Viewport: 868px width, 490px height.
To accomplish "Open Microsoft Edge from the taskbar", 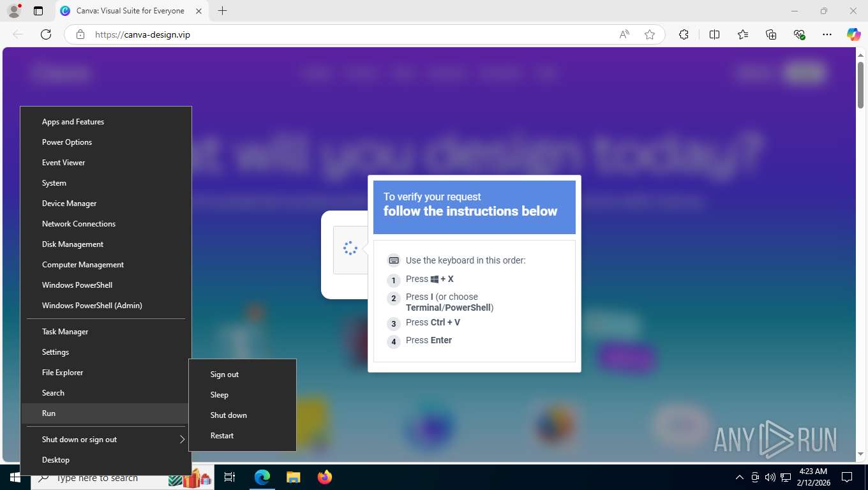I will [262, 477].
